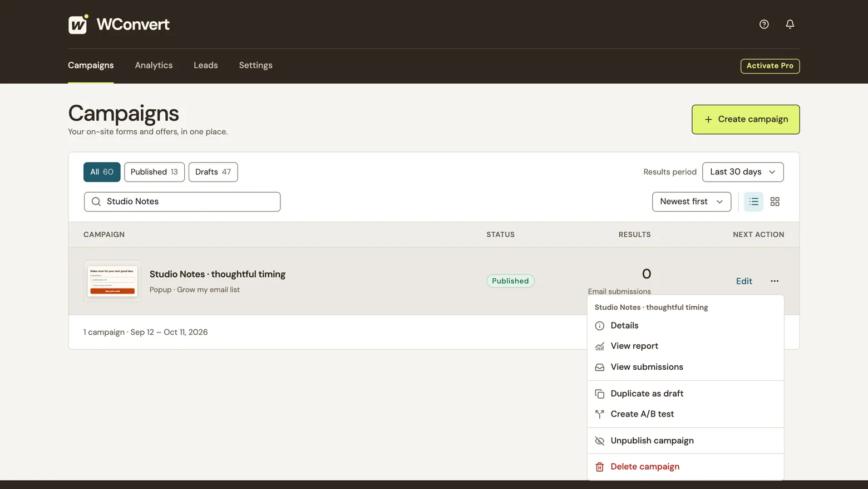The height and width of the screenshot is (489, 868).
Task: Switch to grid view icon
Action: coord(775,202)
